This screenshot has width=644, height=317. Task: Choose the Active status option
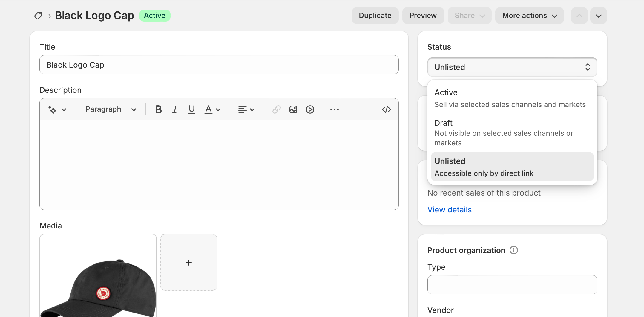tap(512, 98)
